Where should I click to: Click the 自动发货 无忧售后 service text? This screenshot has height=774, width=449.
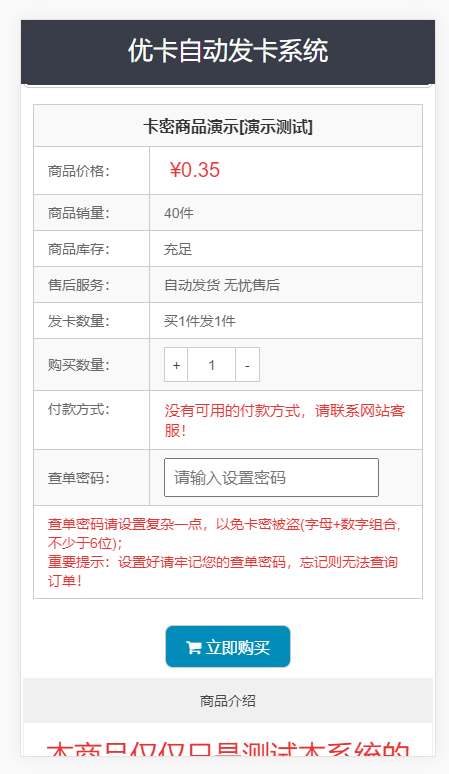click(x=222, y=285)
